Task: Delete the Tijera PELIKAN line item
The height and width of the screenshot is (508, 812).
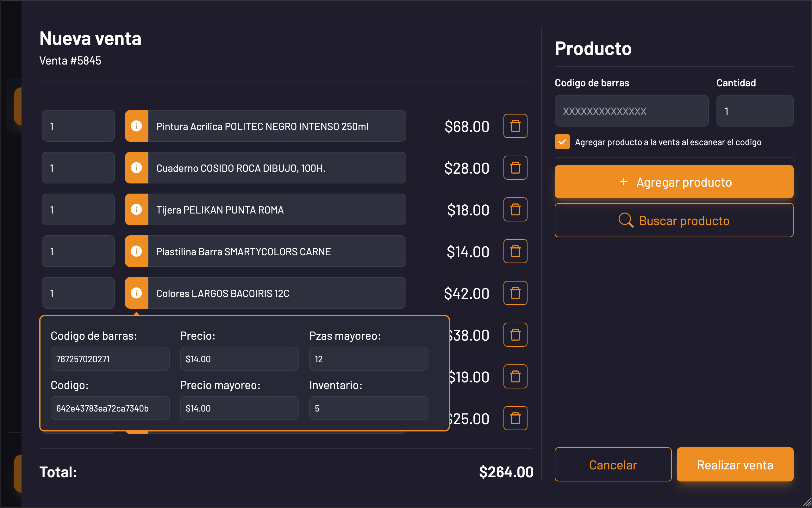Action: (x=515, y=209)
